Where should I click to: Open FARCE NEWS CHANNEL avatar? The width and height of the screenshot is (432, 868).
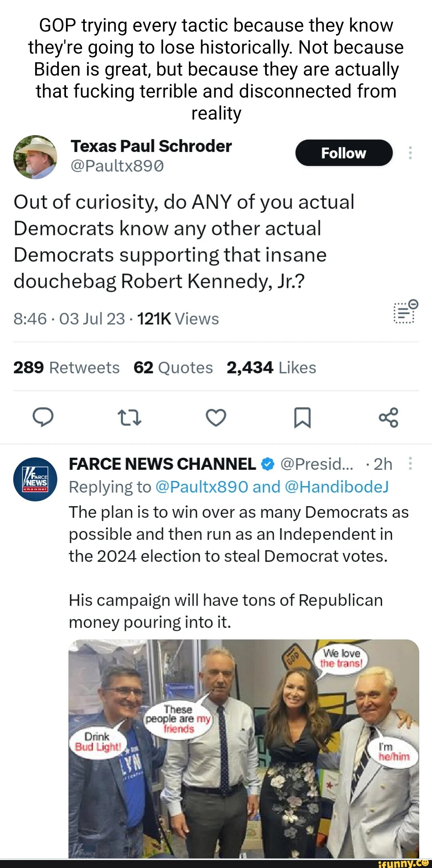tap(35, 479)
